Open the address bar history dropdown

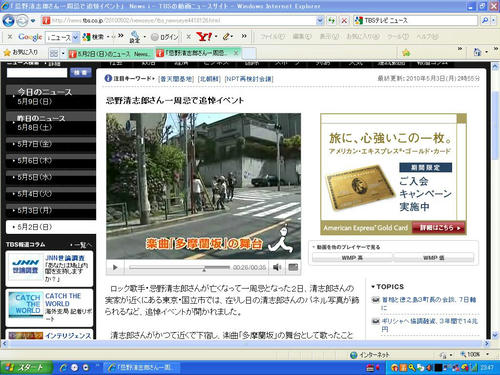(320, 21)
